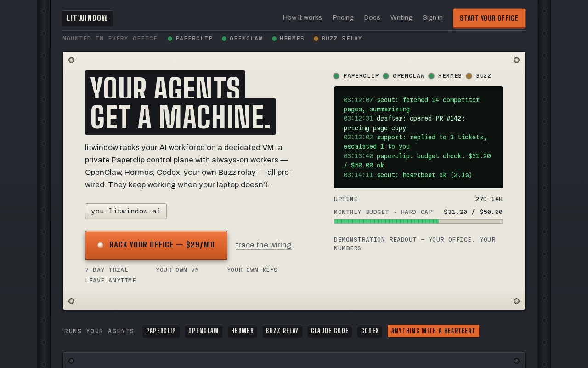Screen dimensions: 588x368
Task: Click the top-left screw on the hero panel
Action: click(71, 60)
